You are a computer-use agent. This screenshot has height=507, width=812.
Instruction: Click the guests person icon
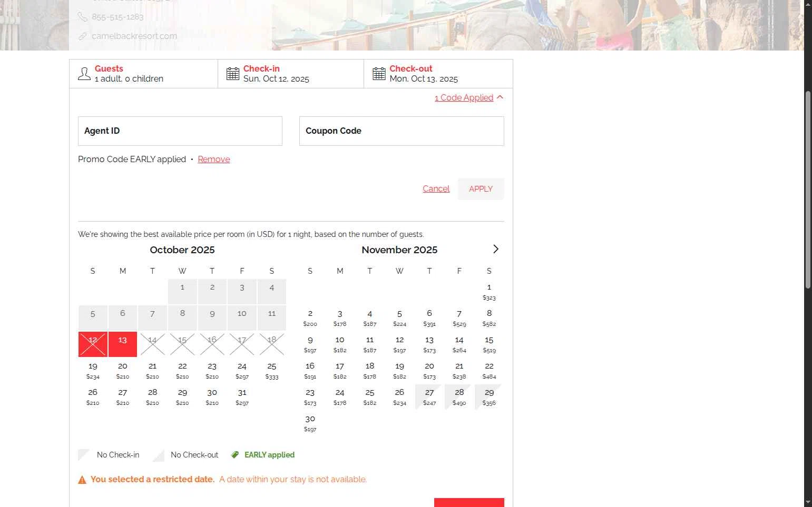[x=84, y=74]
